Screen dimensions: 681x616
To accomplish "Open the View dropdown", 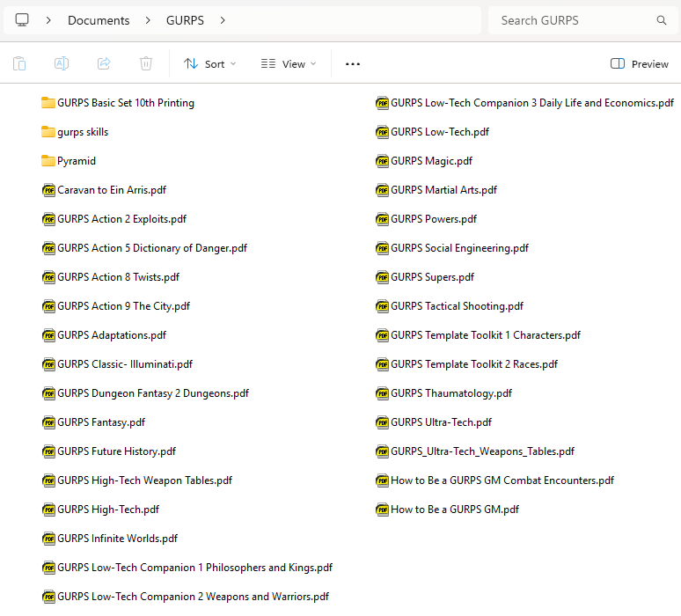I will pyautogui.click(x=289, y=64).
